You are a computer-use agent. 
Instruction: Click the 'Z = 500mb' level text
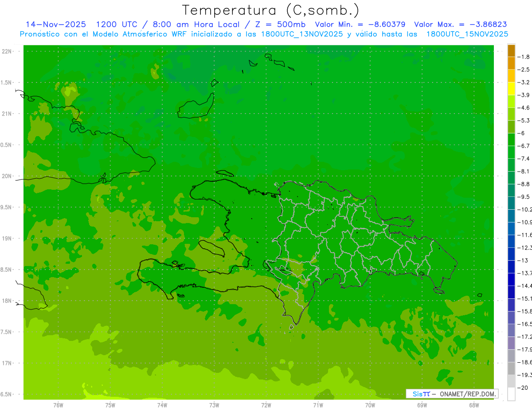[x=281, y=24]
